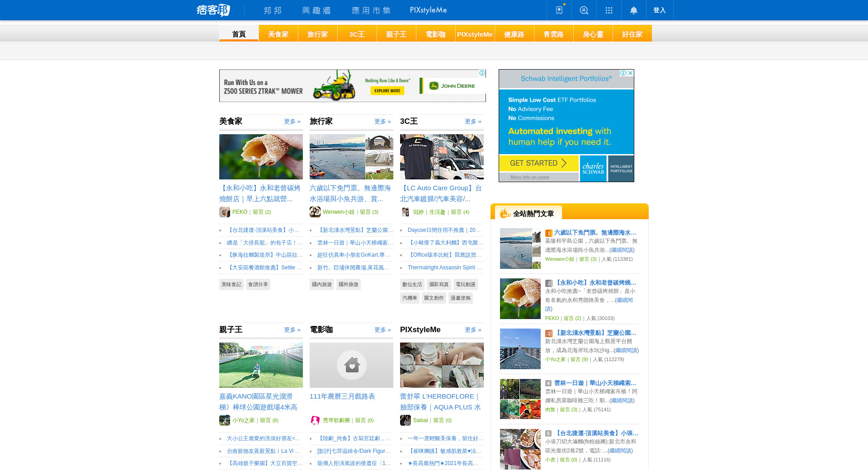The height and width of the screenshot is (470, 868).
Task: Open the search magnifier icon
Action: click(584, 10)
